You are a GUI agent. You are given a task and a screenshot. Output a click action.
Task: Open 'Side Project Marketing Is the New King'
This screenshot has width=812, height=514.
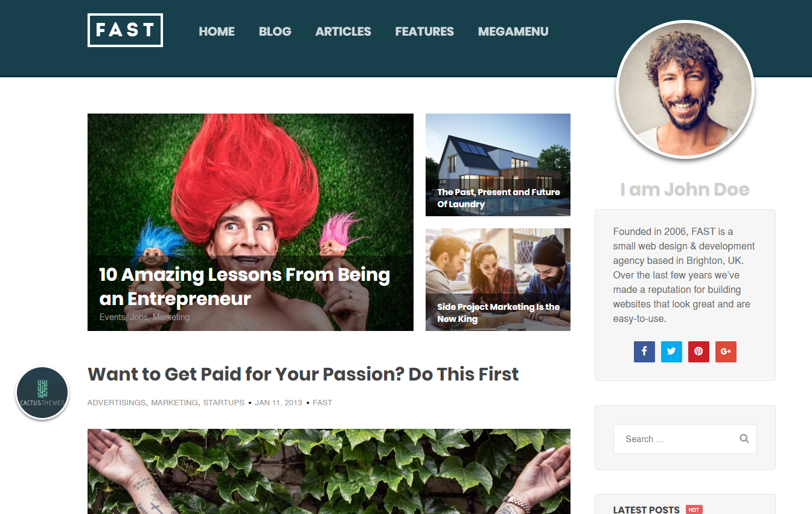[x=499, y=313]
